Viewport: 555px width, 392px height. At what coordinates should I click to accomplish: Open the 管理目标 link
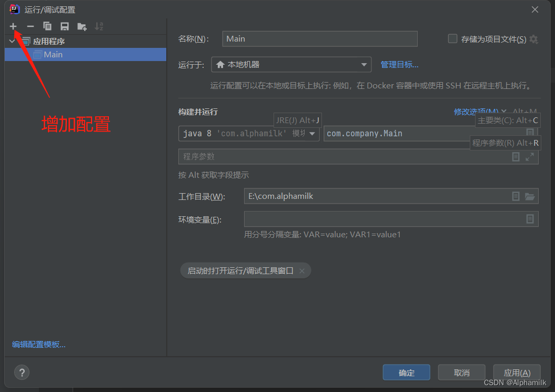click(399, 65)
